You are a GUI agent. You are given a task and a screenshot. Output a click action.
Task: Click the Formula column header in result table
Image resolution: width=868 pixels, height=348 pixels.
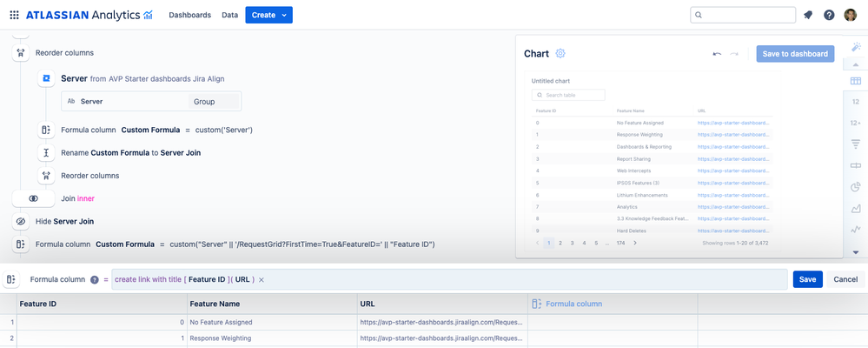click(613, 304)
